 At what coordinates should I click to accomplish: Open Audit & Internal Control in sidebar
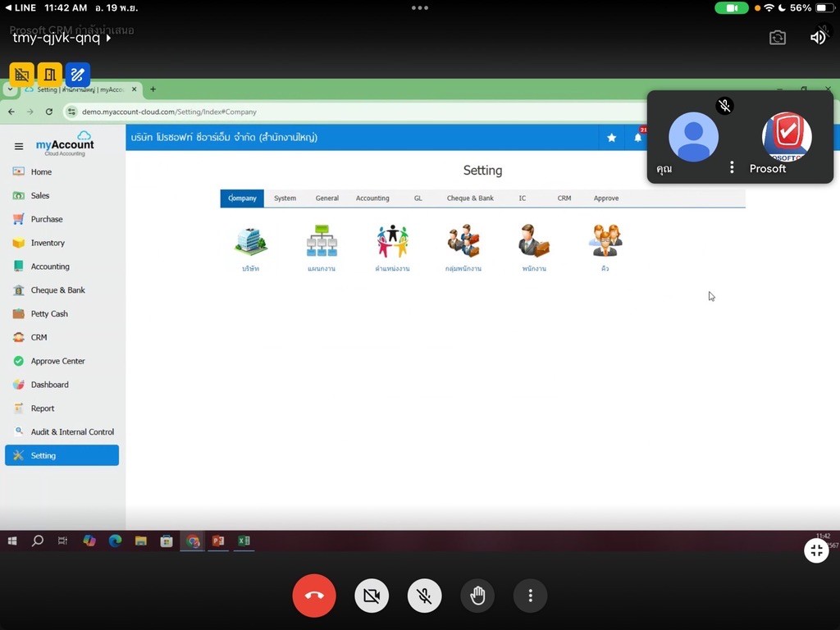(72, 431)
